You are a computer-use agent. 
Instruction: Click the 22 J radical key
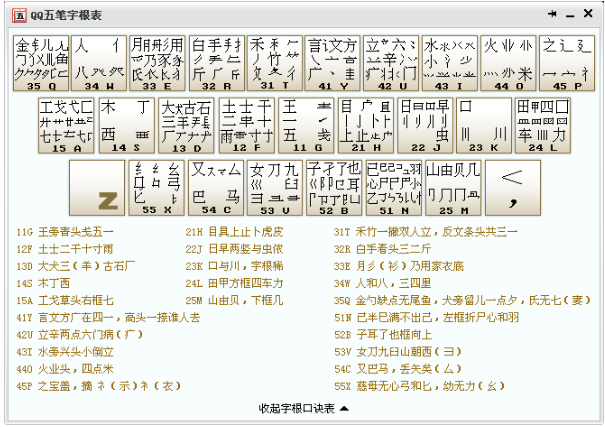(x=425, y=125)
